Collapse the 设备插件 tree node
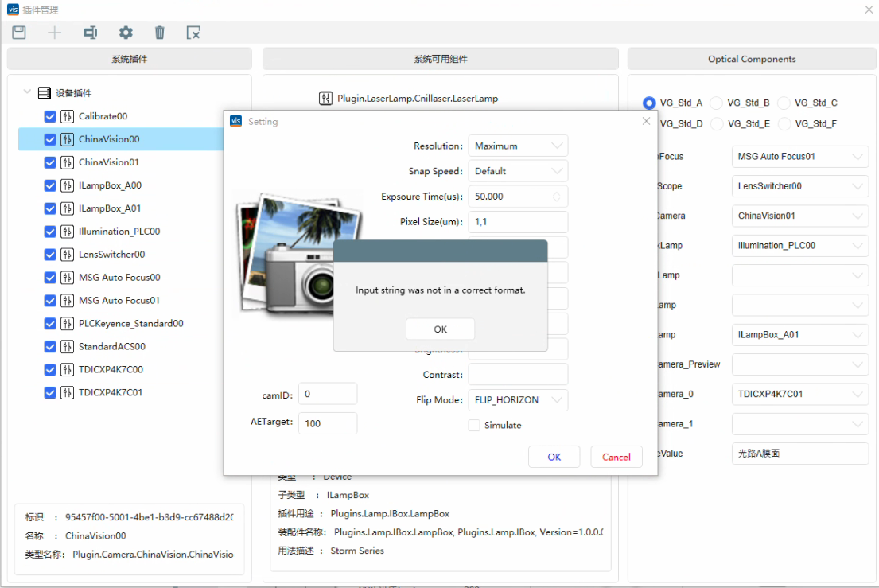 click(27, 92)
